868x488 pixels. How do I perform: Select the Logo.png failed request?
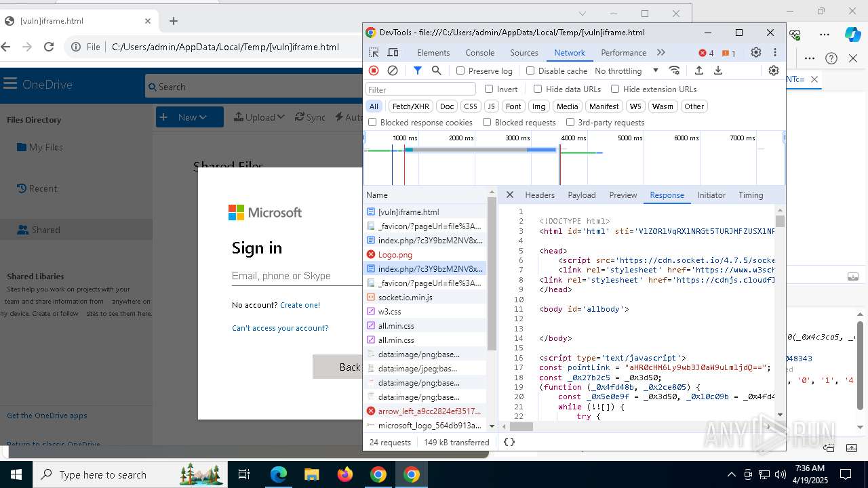click(x=425, y=255)
